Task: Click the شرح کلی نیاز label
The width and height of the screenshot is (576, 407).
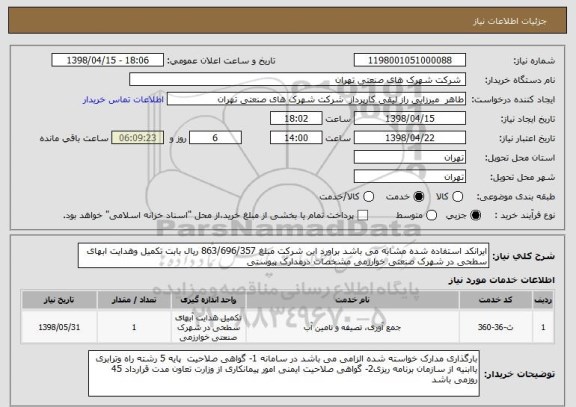Action: tap(523, 256)
